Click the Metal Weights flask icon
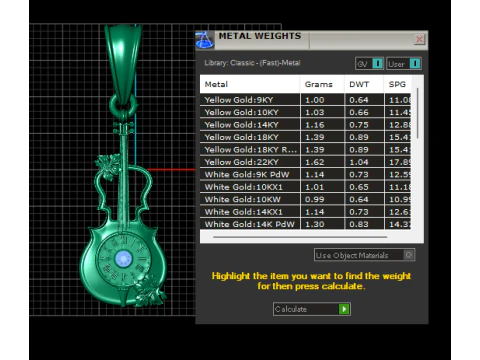The image size is (480, 360). [x=204, y=40]
